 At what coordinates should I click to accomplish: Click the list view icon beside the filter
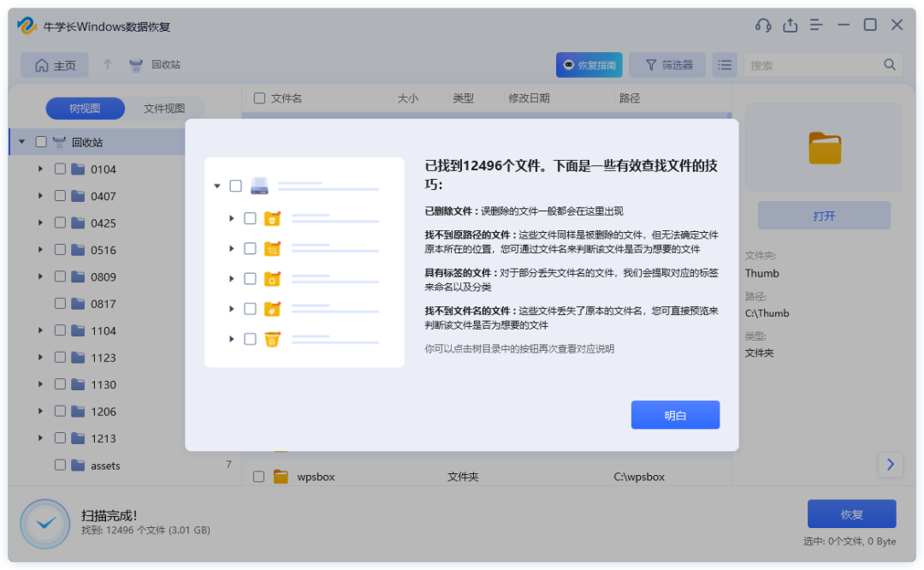pos(724,64)
